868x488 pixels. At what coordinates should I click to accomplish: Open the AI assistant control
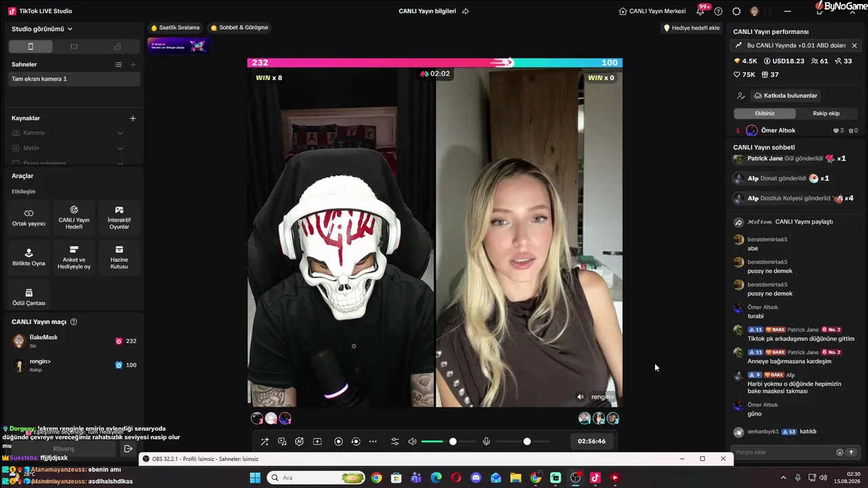(299, 441)
